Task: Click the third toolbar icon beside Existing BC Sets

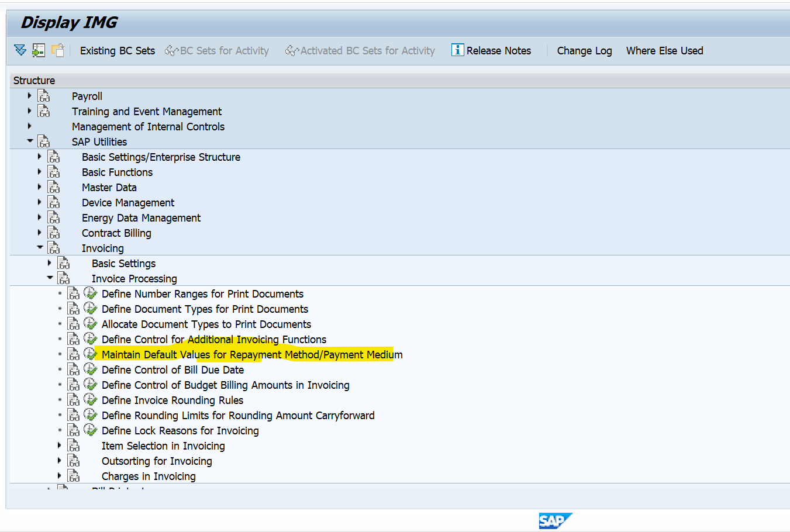Action: click(x=57, y=50)
